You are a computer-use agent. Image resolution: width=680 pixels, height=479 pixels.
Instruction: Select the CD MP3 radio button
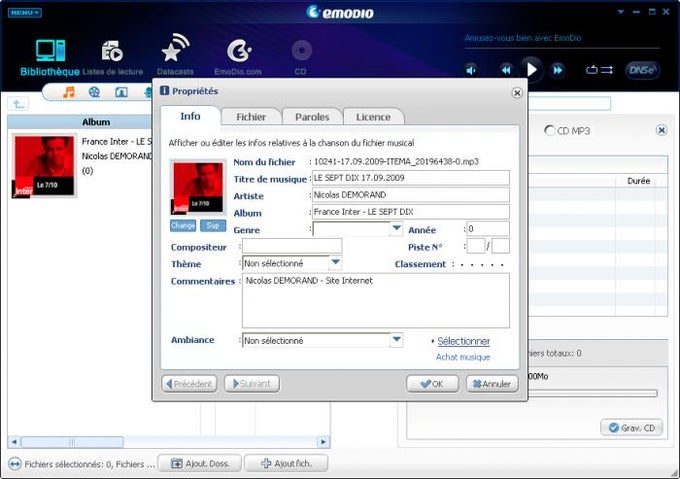[550, 130]
